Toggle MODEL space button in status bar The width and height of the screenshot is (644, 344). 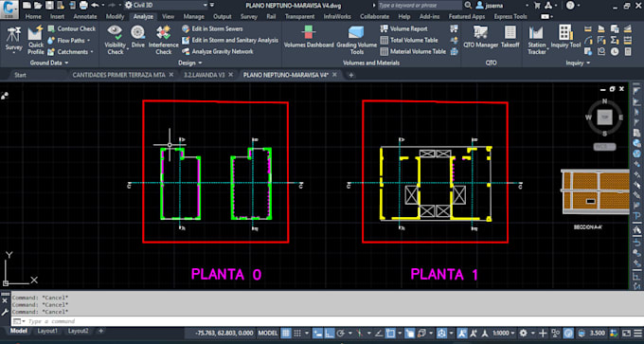pos(267,333)
